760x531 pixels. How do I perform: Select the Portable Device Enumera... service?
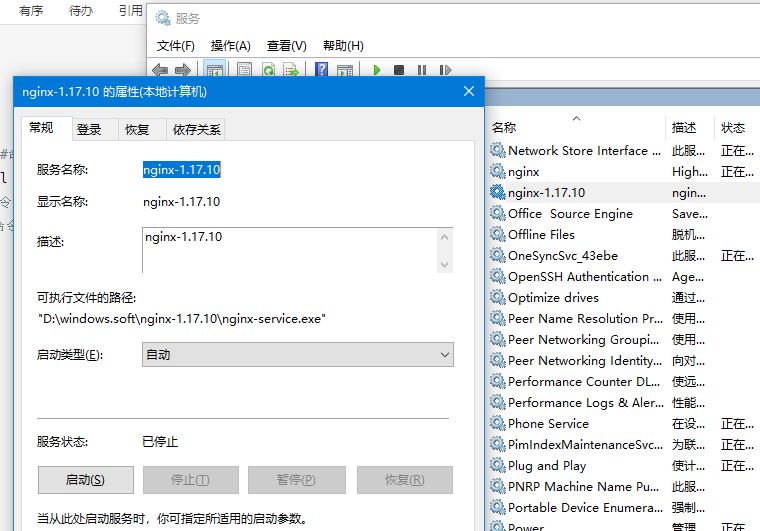[624, 507]
